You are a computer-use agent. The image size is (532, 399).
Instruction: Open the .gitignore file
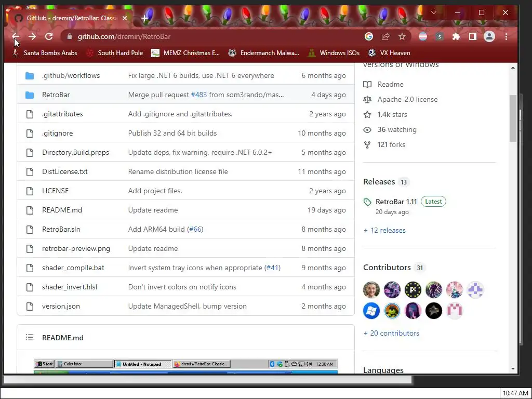click(57, 134)
